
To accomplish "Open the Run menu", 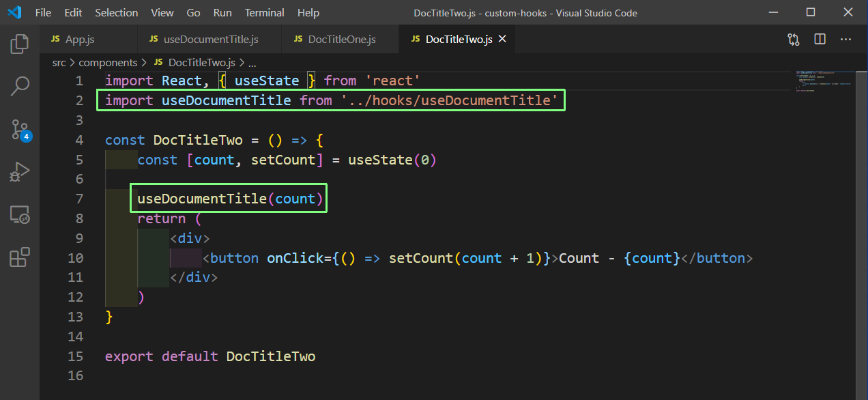I will (x=222, y=13).
